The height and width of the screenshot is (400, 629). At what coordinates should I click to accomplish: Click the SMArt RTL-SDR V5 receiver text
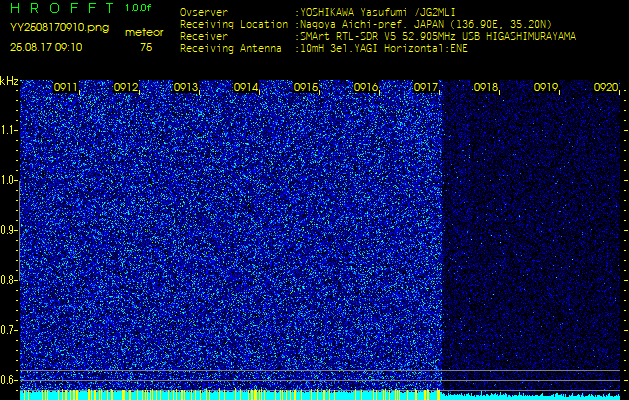point(438,37)
